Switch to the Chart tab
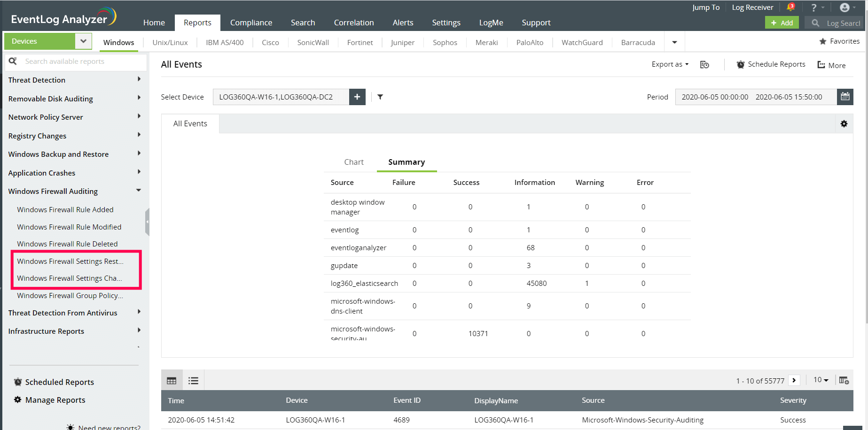The width and height of the screenshot is (868, 430). click(353, 162)
